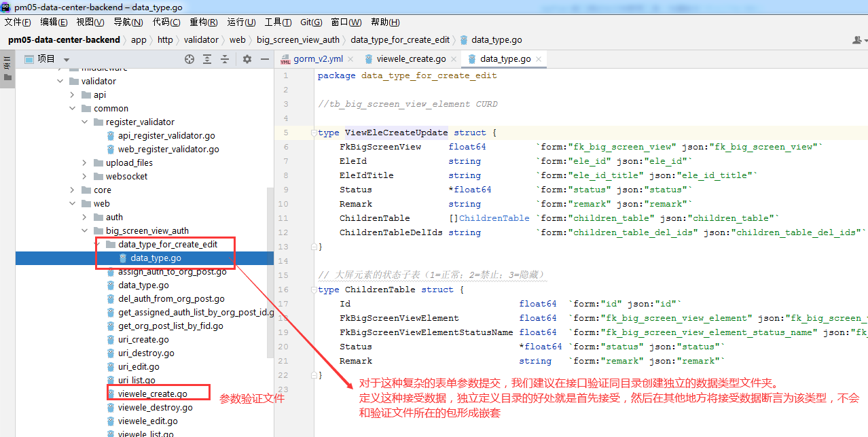Click the Go file icon of viewele_create.go tree row
Viewport: 868px width, 437px height.
[x=111, y=394]
